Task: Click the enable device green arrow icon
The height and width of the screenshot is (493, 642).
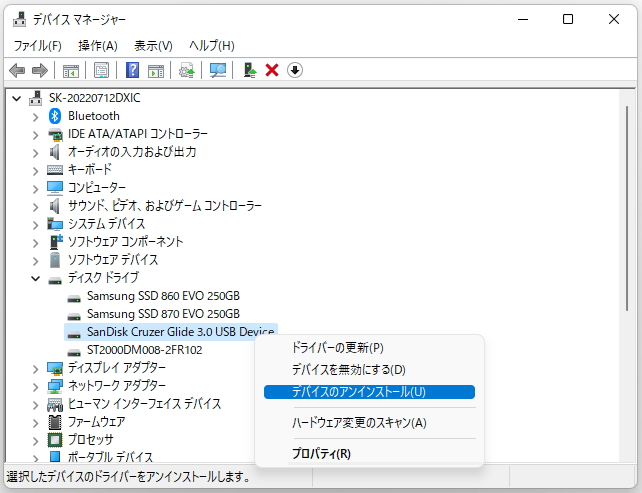Action: [x=249, y=70]
